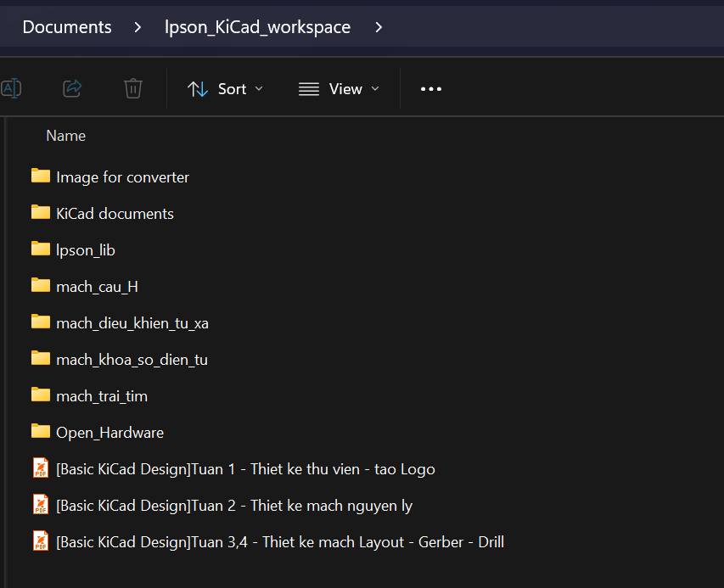Click the PDF icon of Tuan 3,4 file
The height and width of the screenshot is (588, 724).
click(x=41, y=541)
